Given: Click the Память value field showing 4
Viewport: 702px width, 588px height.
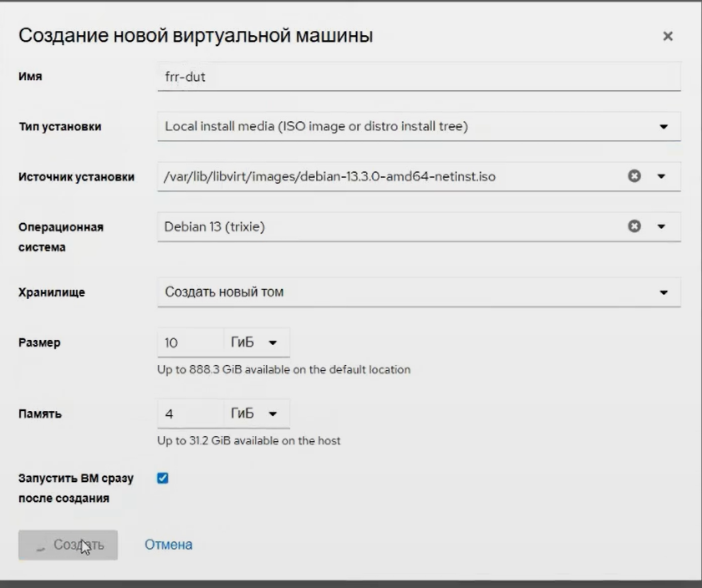Looking at the screenshot, I should tap(190, 413).
